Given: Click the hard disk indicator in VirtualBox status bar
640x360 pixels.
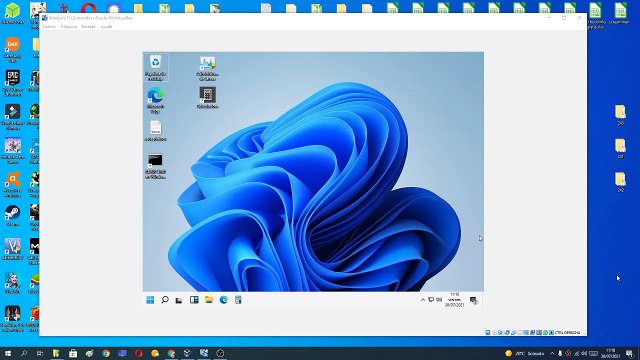Looking at the screenshot, I should pyautogui.click(x=488, y=333).
